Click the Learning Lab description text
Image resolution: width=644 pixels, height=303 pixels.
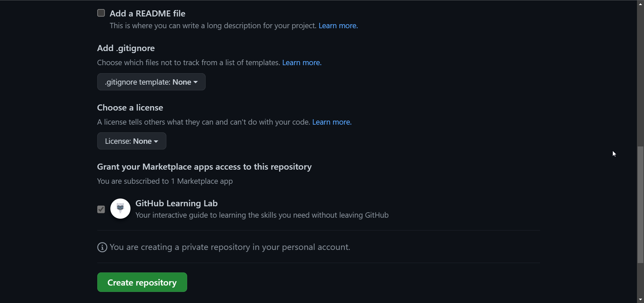(262, 215)
